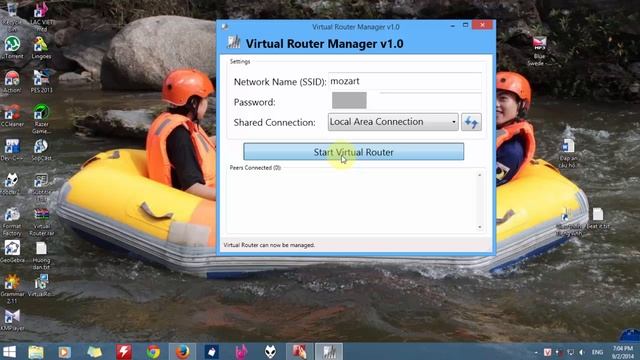Open Google Chrome from the taskbar
The width and height of the screenshot is (640, 360).
click(153, 352)
